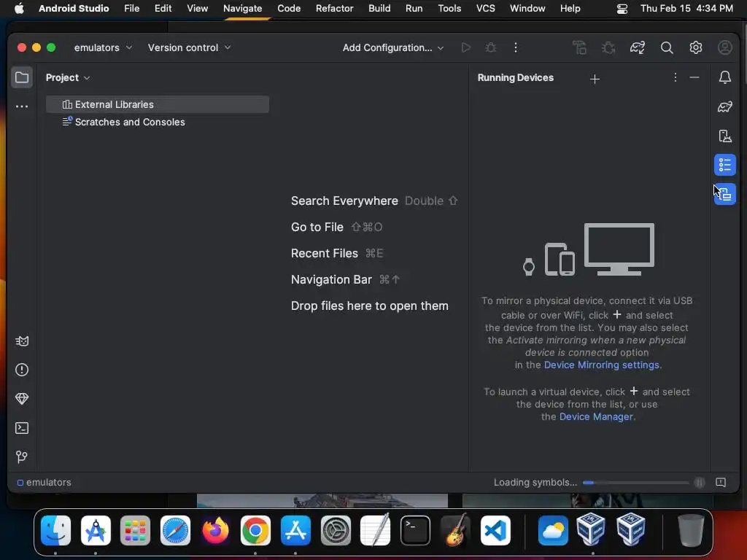The width and height of the screenshot is (747, 560).
Task: Open the VCS menu
Action: (x=485, y=8)
